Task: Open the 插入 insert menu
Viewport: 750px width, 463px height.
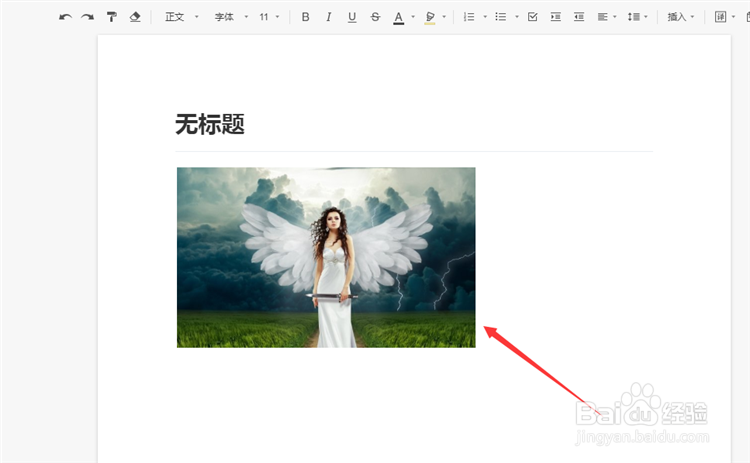Action: click(681, 17)
